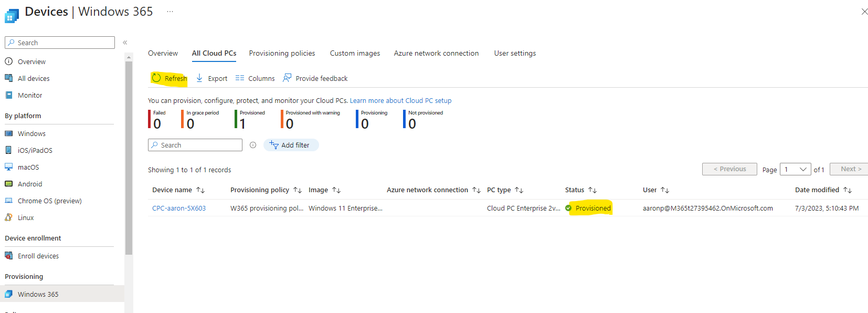Open the CPC-aaron-5X603 device link
This screenshot has width=868, height=313.
point(179,208)
